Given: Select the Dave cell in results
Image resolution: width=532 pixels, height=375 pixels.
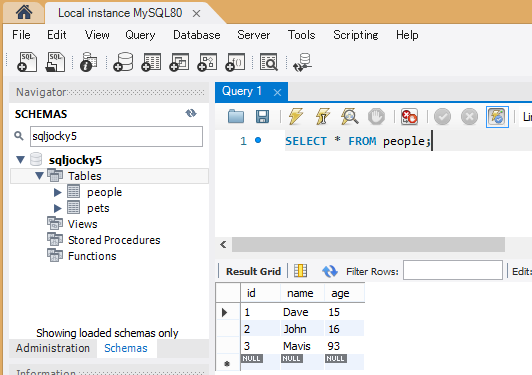Looking at the screenshot, I should tap(302, 312).
